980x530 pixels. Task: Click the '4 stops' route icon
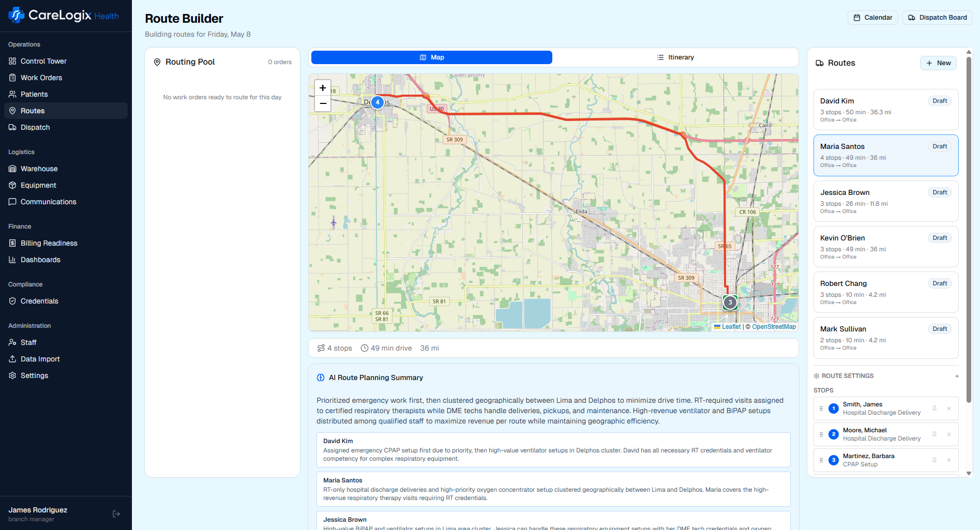click(x=321, y=348)
